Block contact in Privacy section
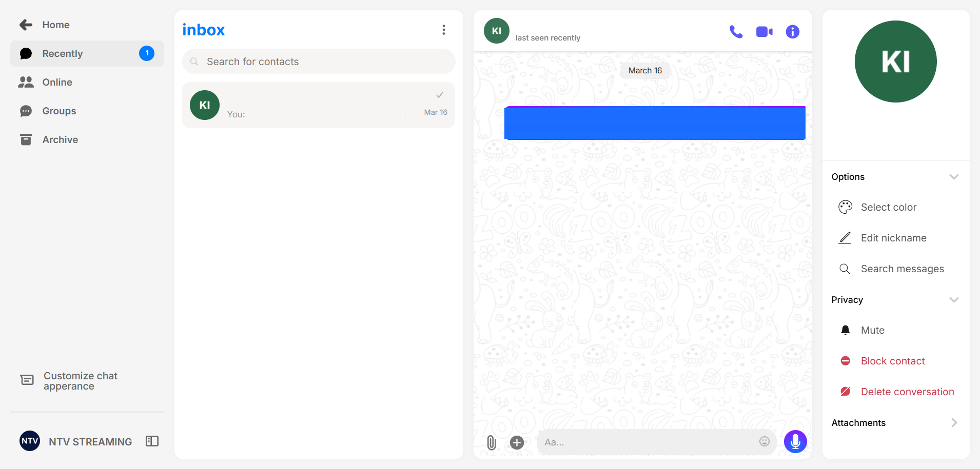 [x=892, y=361]
